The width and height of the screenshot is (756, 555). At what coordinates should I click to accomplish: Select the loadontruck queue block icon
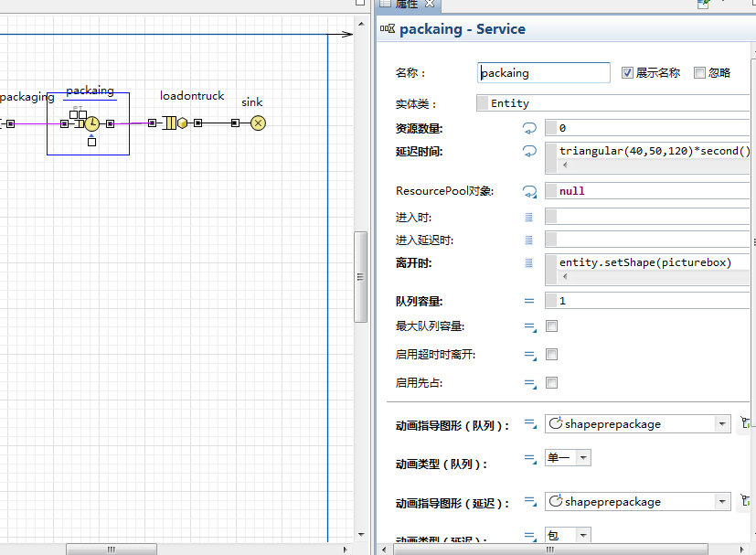(x=170, y=123)
